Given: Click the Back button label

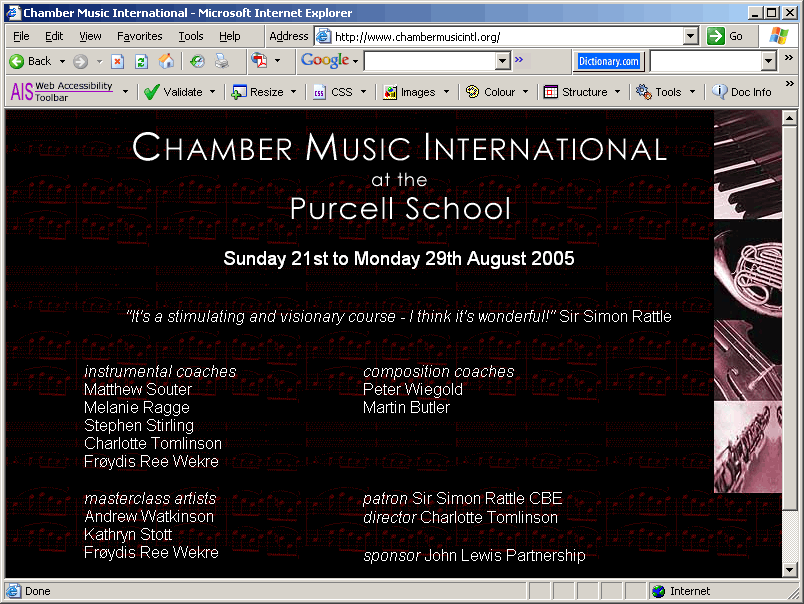Looking at the screenshot, I should point(39,62).
